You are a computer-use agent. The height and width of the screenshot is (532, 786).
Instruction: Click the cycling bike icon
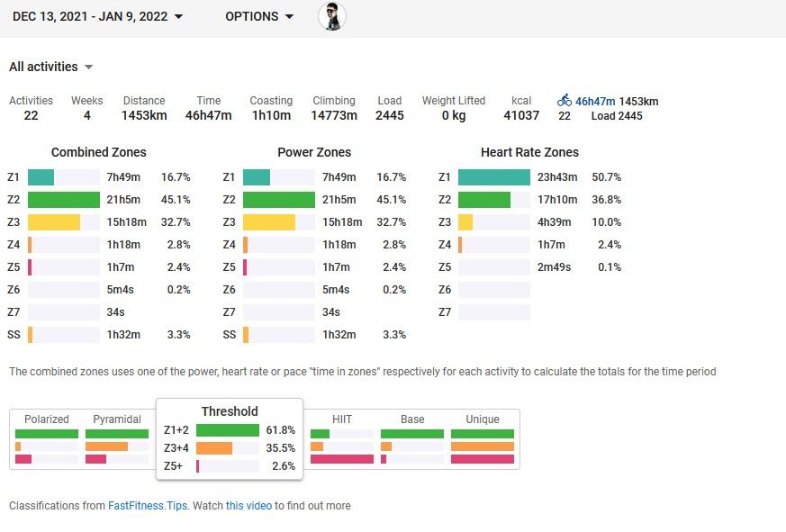565,101
